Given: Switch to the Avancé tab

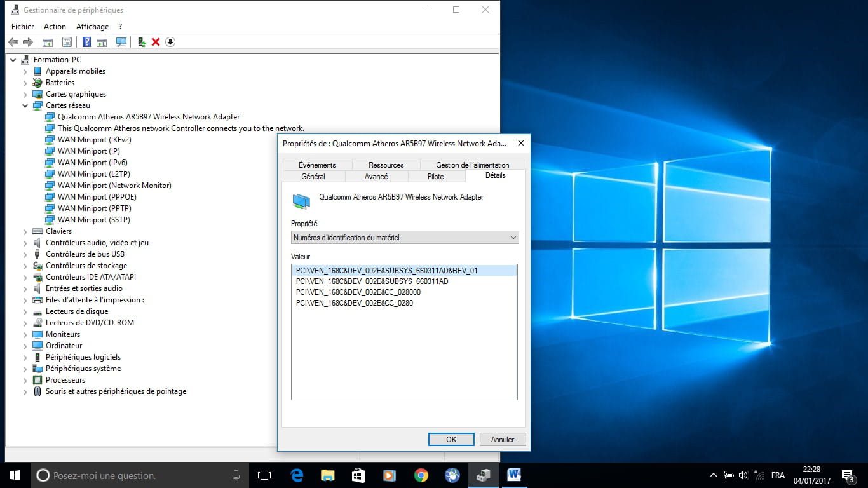Looking at the screenshot, I should point(376,177).
